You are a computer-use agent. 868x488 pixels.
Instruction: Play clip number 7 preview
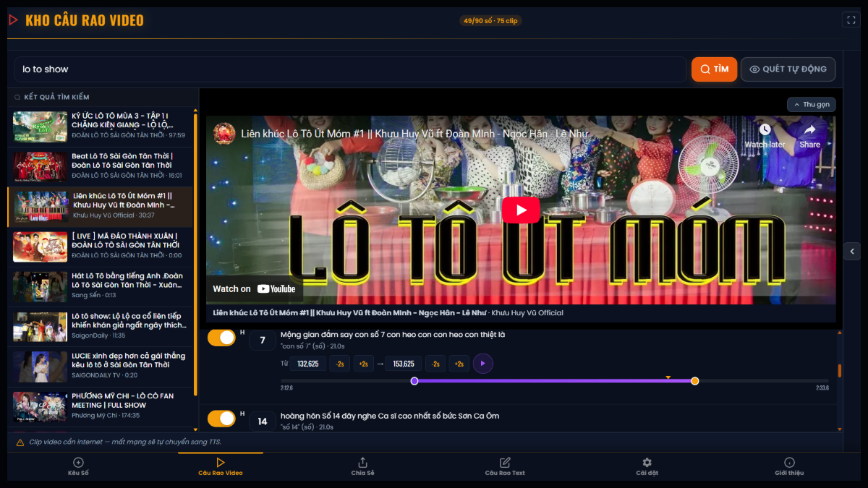point(482,363)
